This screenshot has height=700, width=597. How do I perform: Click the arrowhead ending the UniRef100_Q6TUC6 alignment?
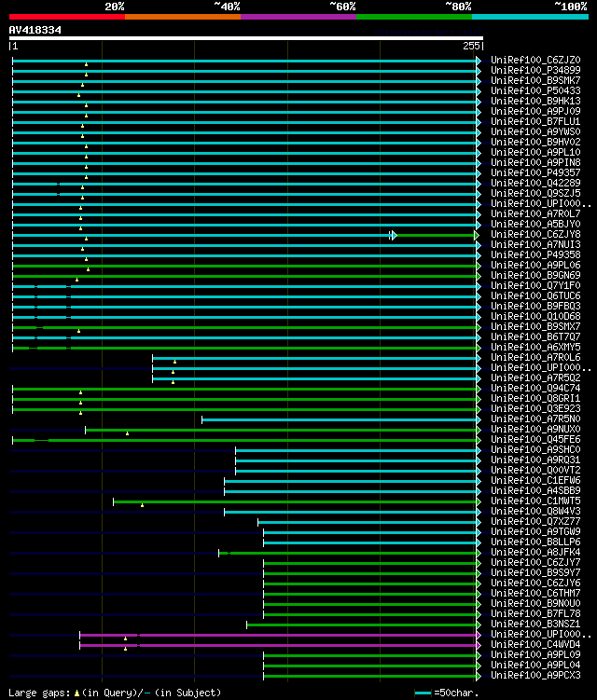click(479, 297)
